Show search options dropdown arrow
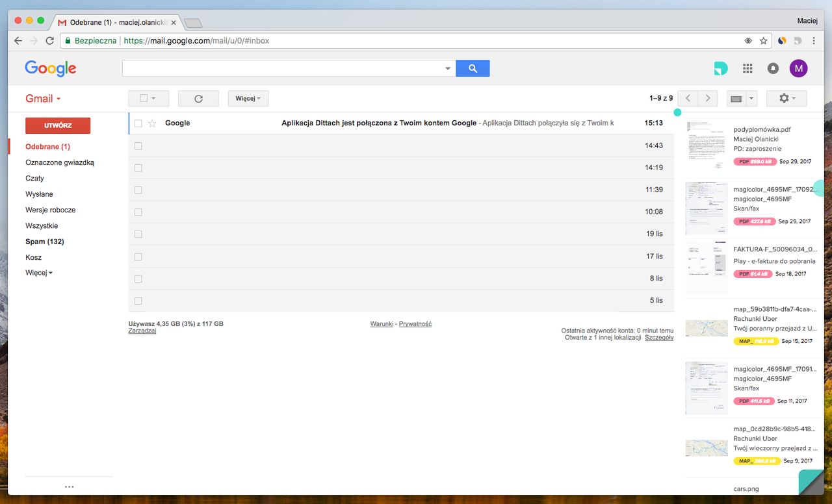832x504 pixels. pos(447,68)
